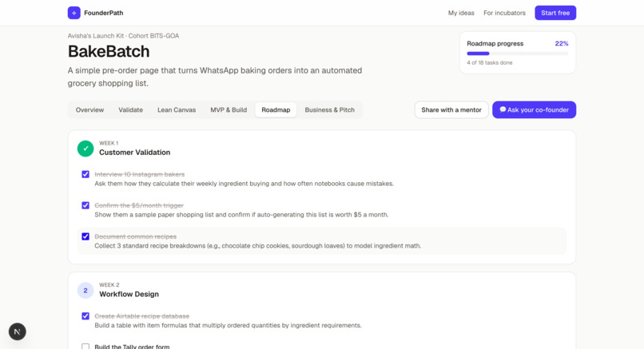Click the Week 2 number badge
The height and width of the screenshot is (349, 644).
tap(85, 290)
